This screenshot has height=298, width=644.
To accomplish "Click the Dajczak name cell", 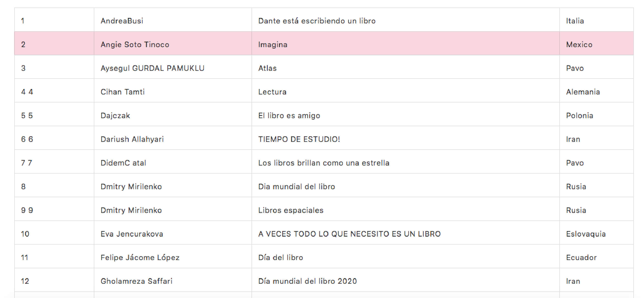I will click(x=173, y=114).
